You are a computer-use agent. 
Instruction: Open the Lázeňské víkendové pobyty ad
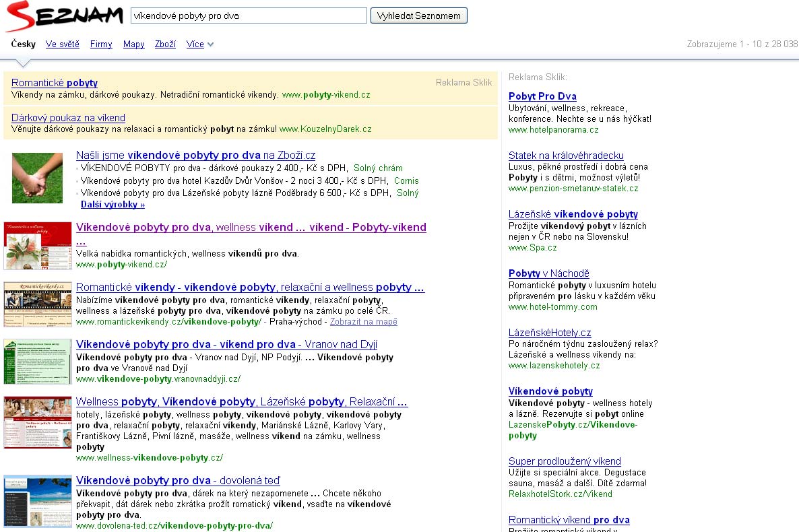[573, 214]
